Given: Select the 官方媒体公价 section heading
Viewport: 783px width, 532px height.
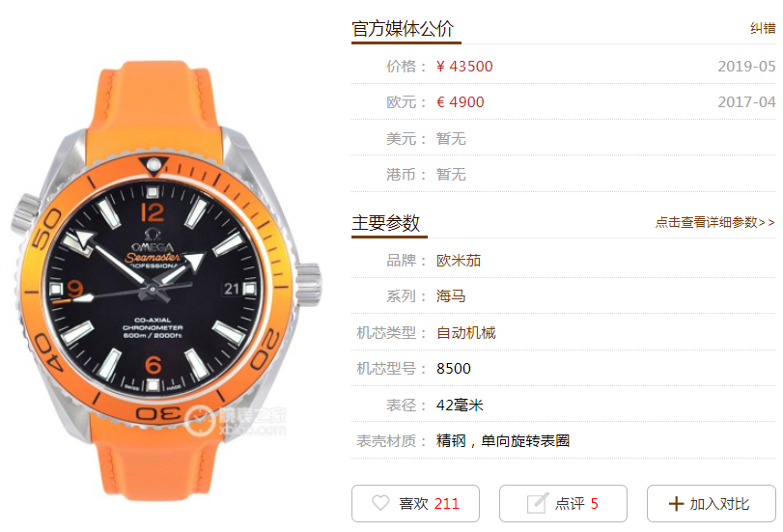Looking at the screenshot, I should click(403, 28).
